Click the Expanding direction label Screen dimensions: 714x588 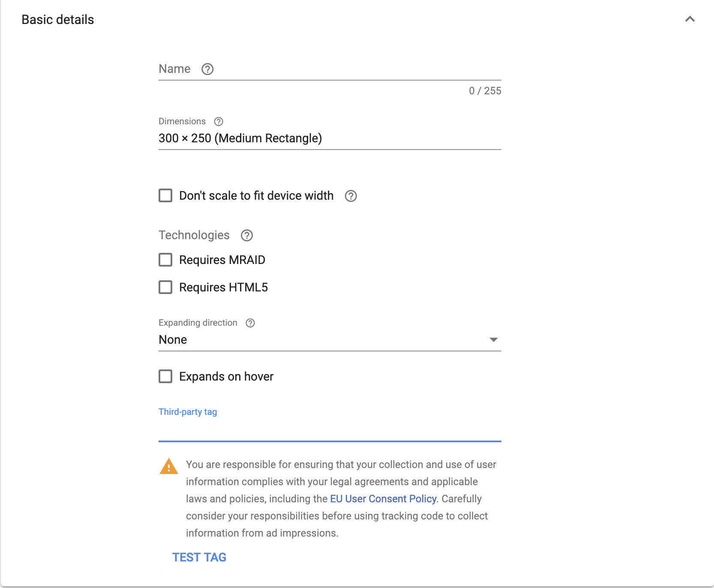pos(198,323)
